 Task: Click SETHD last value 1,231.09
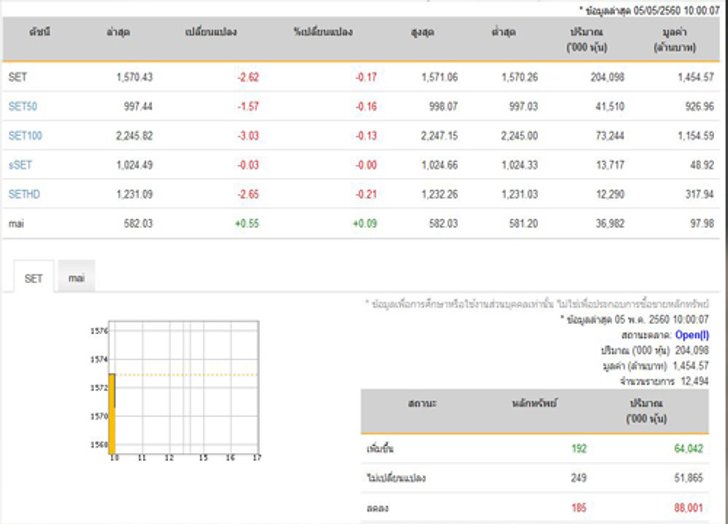click(x=134, y=194)
